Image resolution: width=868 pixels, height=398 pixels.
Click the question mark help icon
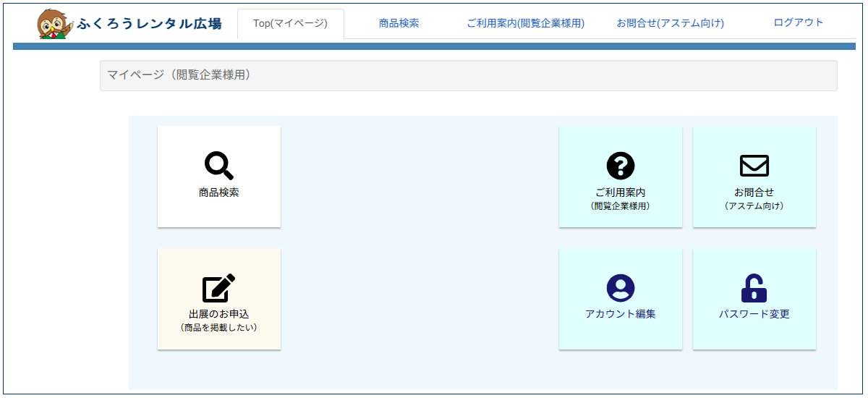(620, 166)
